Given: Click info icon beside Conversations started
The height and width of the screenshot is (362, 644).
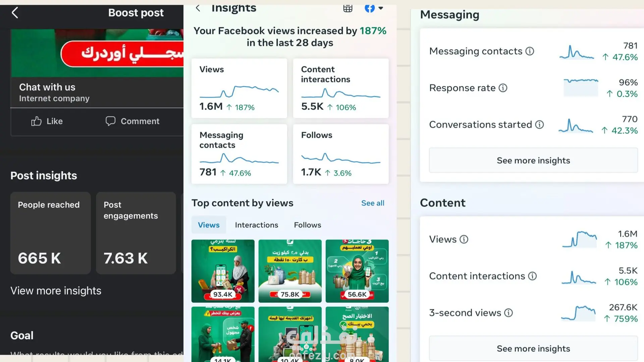Looking at the screenshot, I should (539, 125).
